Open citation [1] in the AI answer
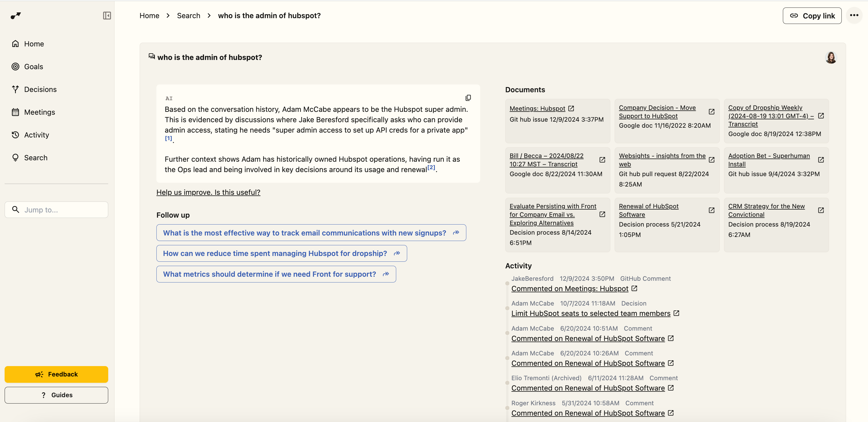 click(x=169, y=138)
